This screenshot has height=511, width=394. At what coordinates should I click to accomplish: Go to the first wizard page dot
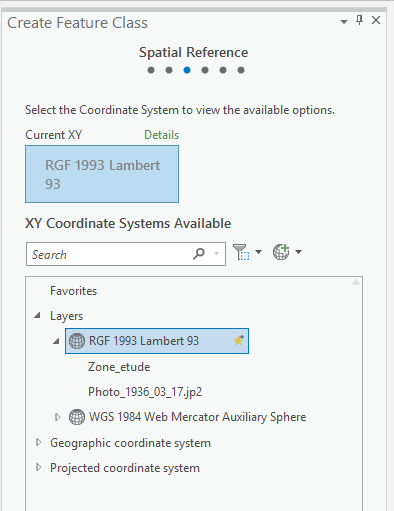click(151, 70)
